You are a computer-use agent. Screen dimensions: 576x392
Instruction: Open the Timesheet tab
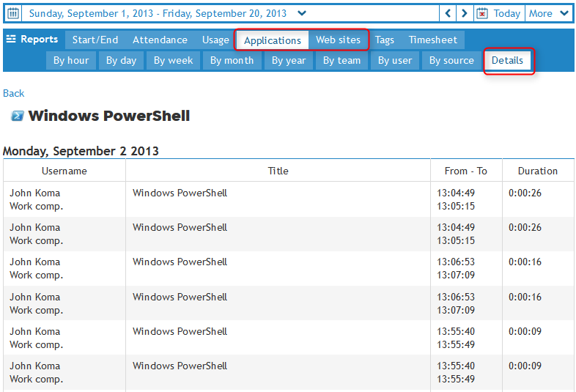[x=433, y=40]
